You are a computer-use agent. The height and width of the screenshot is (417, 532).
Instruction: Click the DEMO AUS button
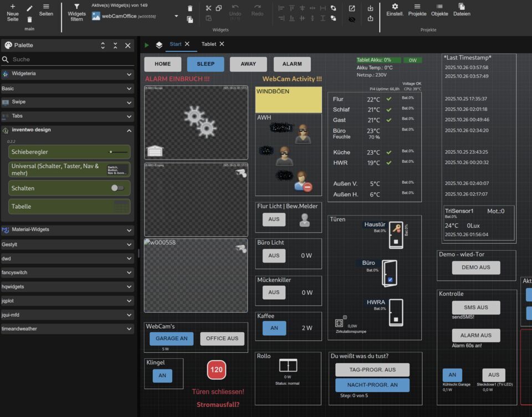point(476,267)
